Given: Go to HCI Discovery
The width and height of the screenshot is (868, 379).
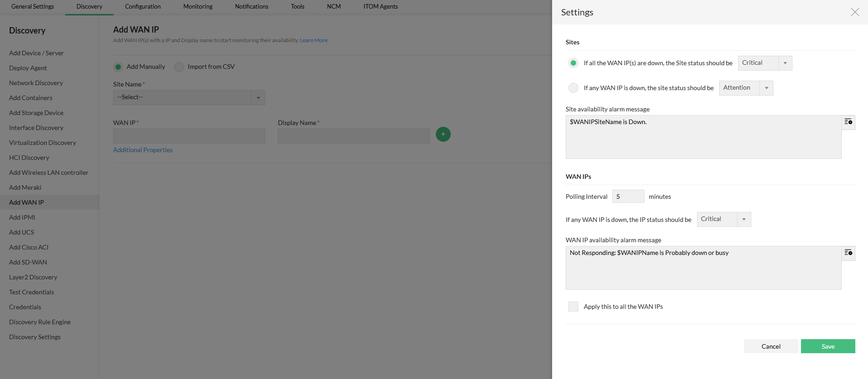Looking at the screenshot, I should [29, 158].
